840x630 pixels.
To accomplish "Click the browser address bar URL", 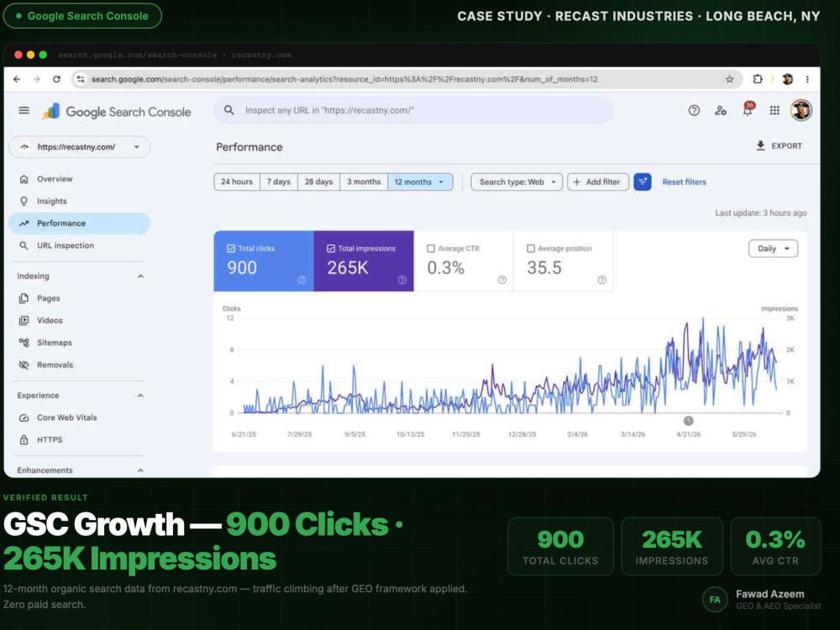I will pyautogui.click(x=344, y=79).
